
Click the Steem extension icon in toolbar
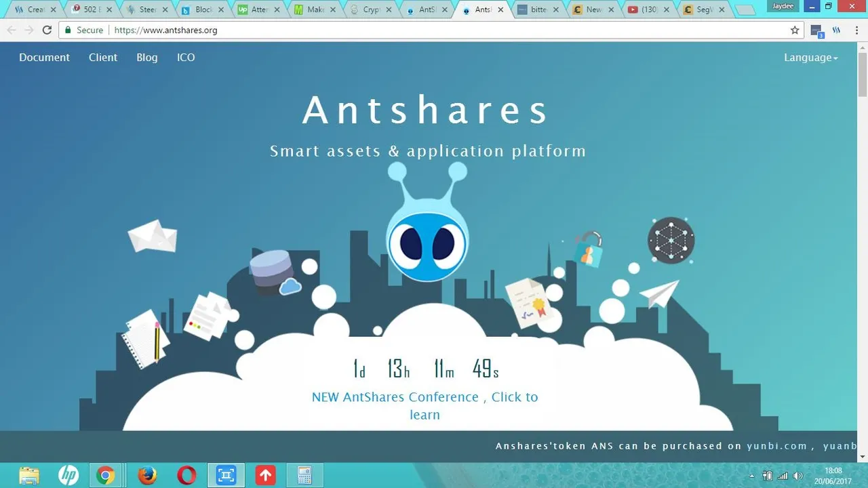[x=837, y=30]
